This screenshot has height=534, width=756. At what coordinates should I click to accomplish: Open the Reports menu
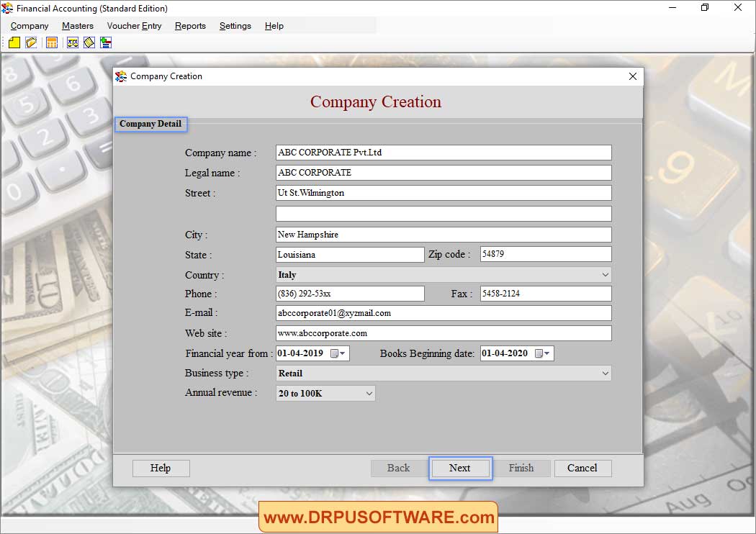[x=190, y=26]
